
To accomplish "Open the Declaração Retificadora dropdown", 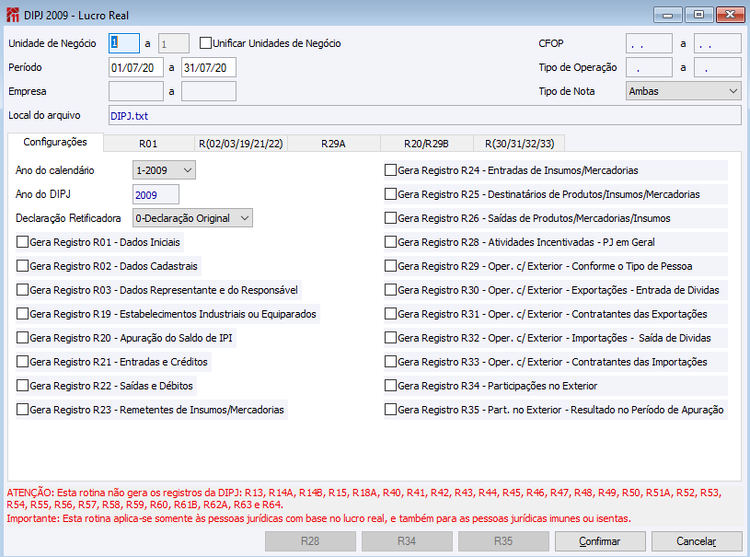I will click(x=192, y=218).
